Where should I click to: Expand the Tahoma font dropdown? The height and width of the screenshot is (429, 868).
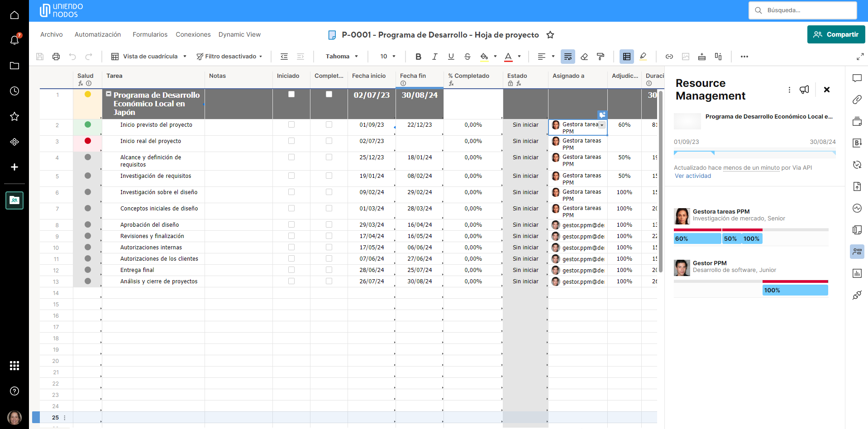342,57
